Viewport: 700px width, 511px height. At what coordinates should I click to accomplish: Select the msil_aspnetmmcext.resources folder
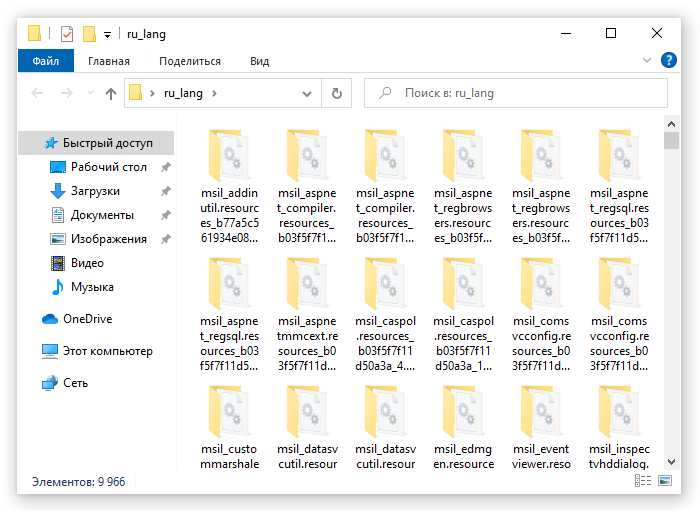(x=307, y=316)
